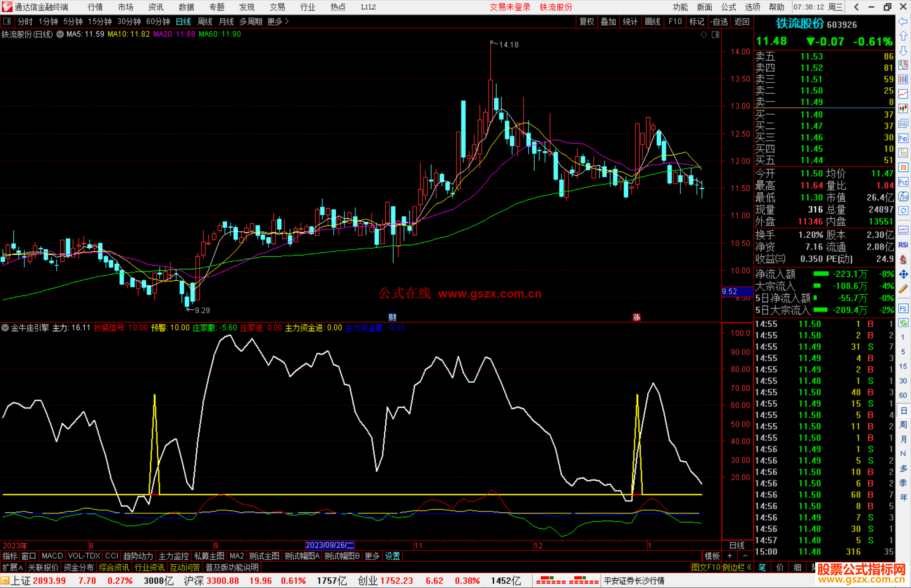This screenshot has width=911, height=588.
Task: Select the pencil drawing tool icon
Action: pos(903,289)
